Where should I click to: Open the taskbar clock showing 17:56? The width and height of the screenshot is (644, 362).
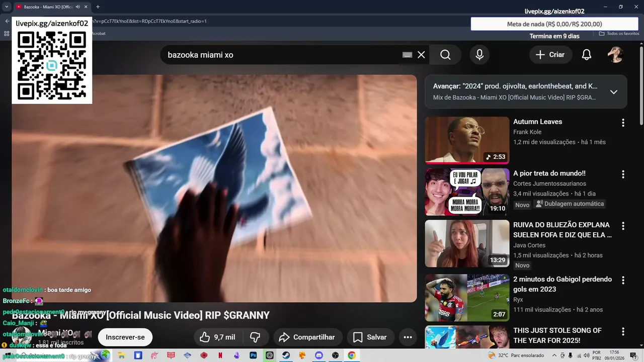point(614,355)
